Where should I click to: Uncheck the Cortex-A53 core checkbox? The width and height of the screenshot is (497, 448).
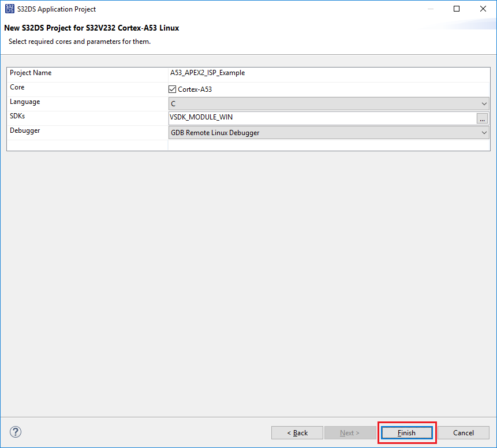pos(172,89)
